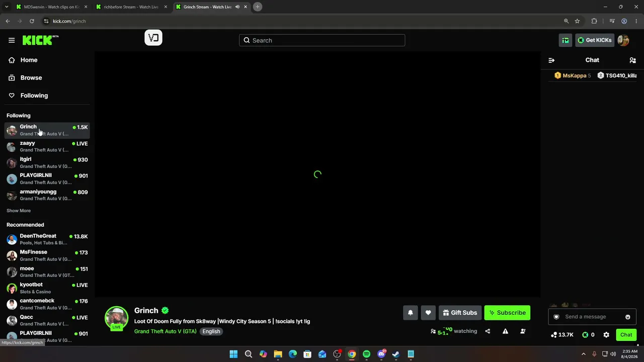Open the Chrome zoom indicator
Viewport: 644px width, 362px height.
(566, 21)
